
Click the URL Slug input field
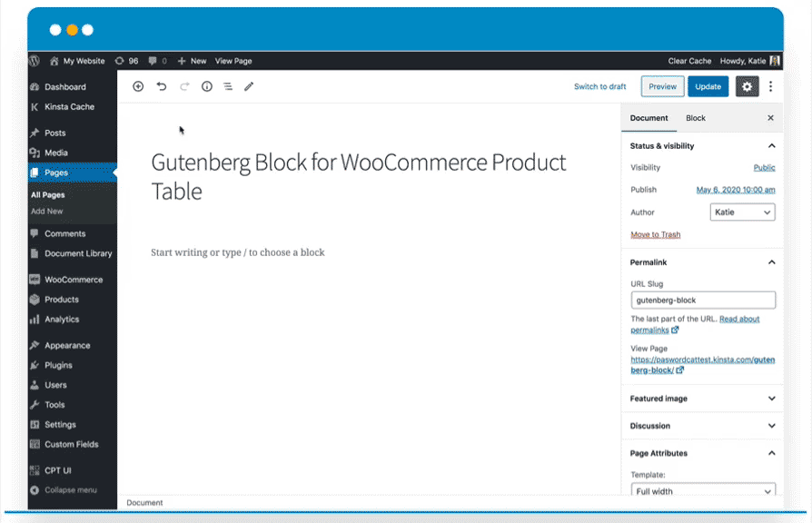tap(703, 300)
